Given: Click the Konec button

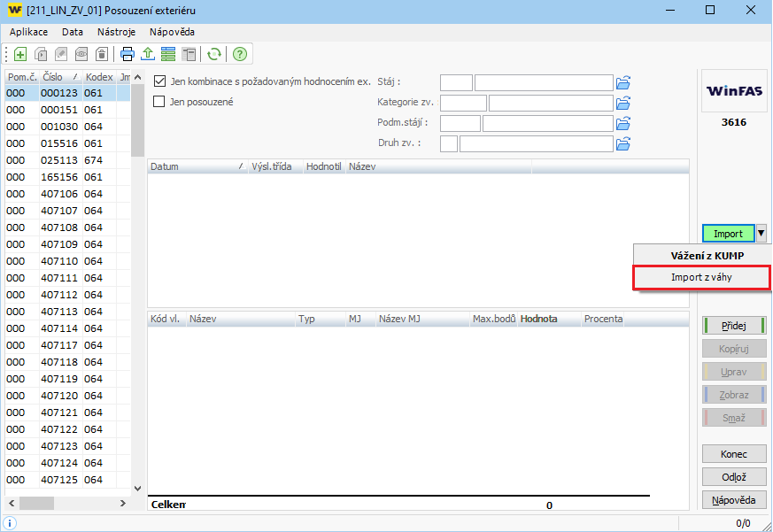Looking at the screenshot, I should click(733, 454).
